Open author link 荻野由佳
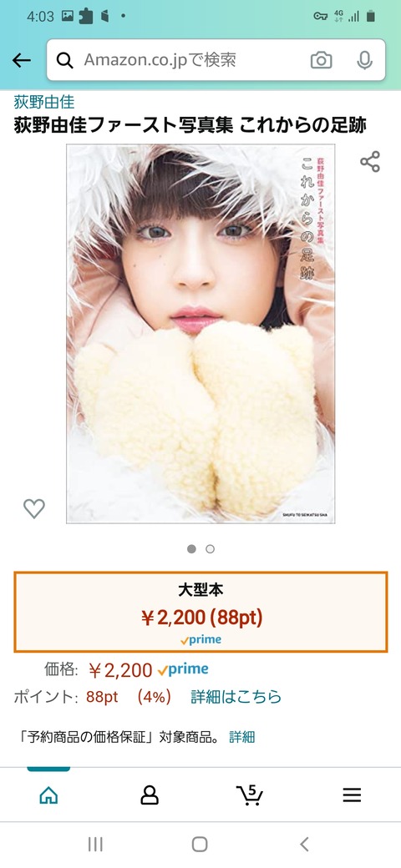 pyautogui.click(x=44, y=102)
